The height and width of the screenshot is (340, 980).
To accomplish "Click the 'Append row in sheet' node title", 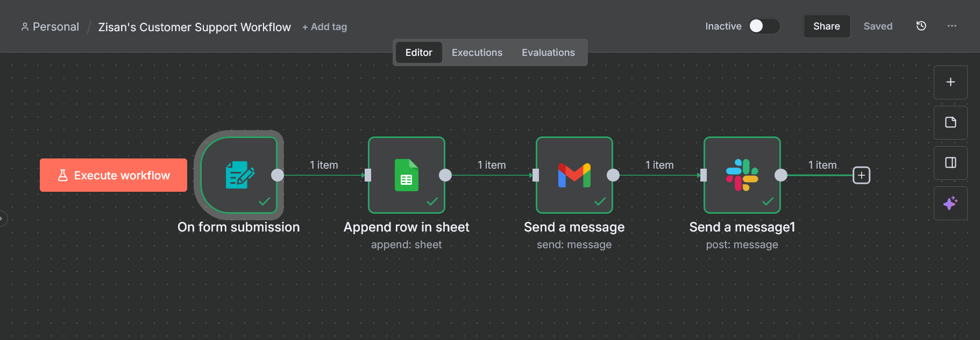I will (407, 227).
